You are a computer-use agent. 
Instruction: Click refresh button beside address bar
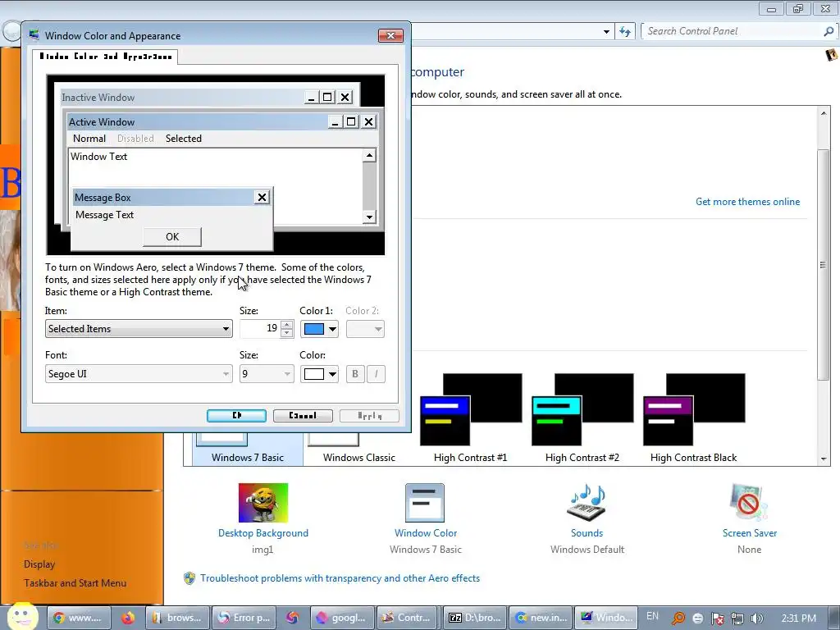[x=625, y=32]
